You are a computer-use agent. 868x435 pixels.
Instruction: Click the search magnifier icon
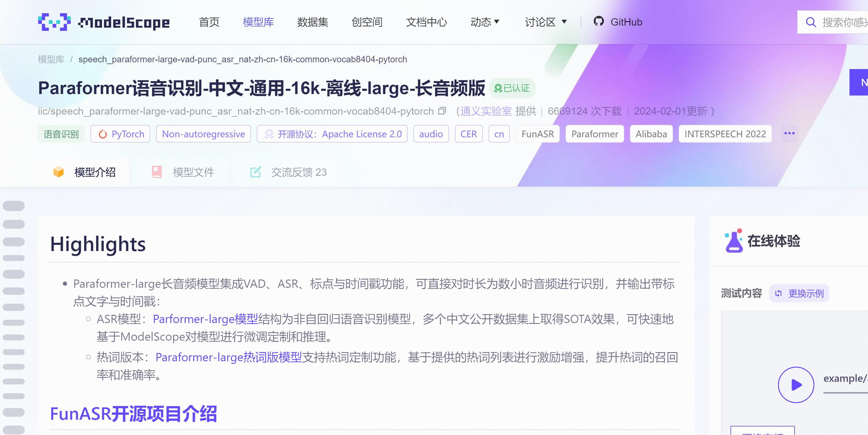[811, 22]
